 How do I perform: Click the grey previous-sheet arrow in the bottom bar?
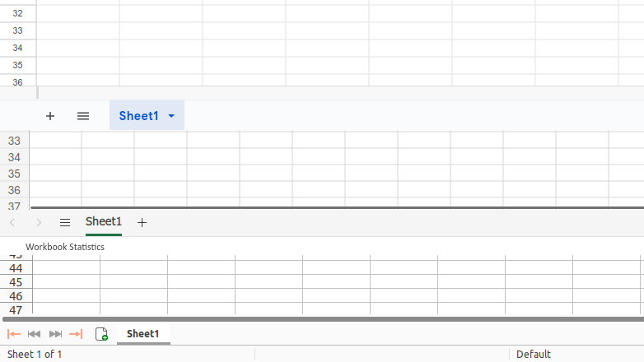(x=35, y=334)
